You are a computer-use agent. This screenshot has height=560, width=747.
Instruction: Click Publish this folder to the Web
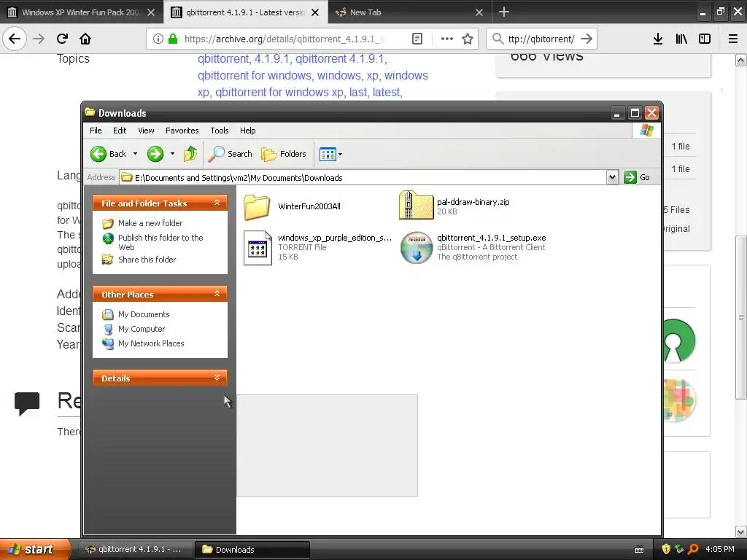(160, 242)
